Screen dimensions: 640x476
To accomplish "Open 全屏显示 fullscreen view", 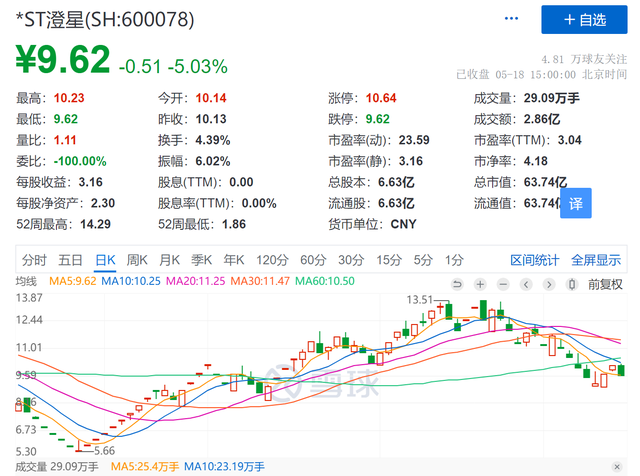I will coord(596,260).
